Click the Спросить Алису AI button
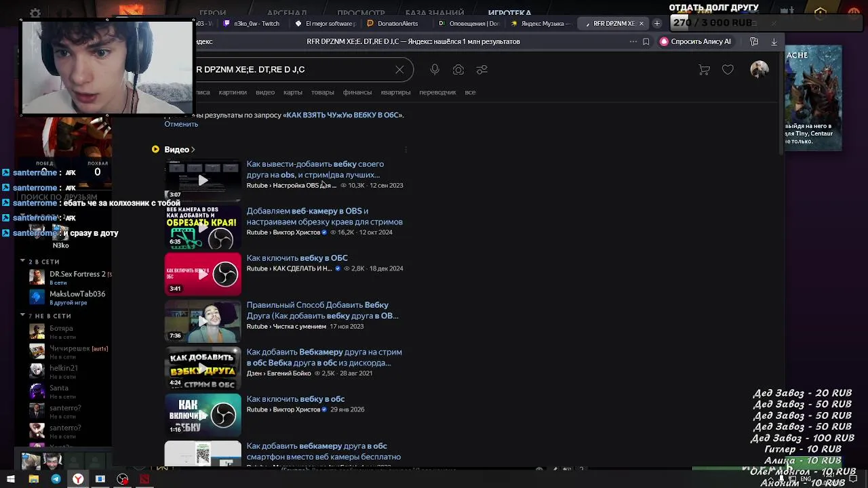 tap(695, 41)
